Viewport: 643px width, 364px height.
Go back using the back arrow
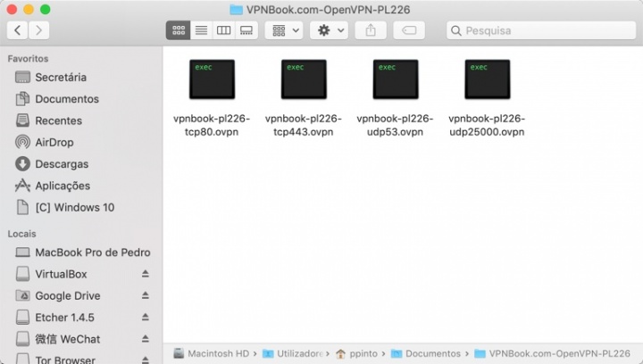coord(18,30)
